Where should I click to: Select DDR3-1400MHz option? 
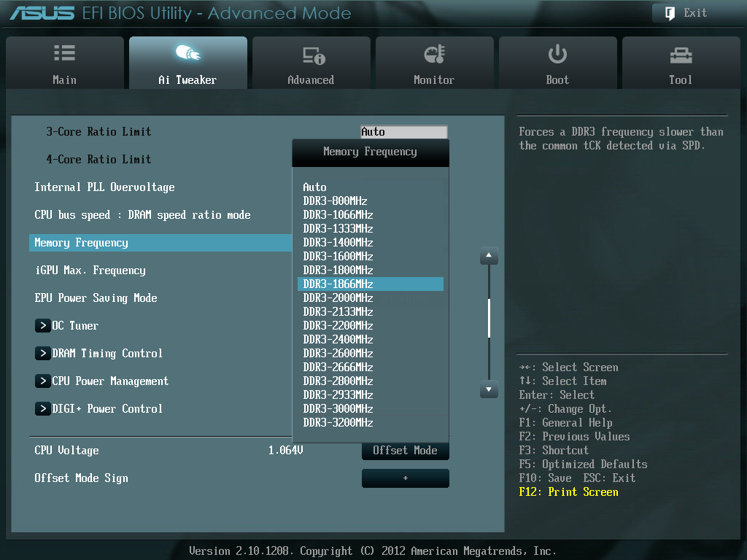[371, 242]
